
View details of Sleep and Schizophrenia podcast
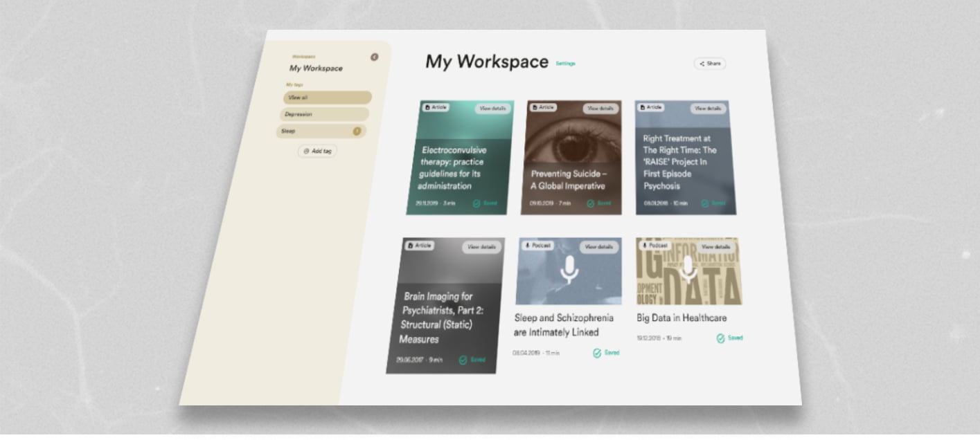click(599, 247)
